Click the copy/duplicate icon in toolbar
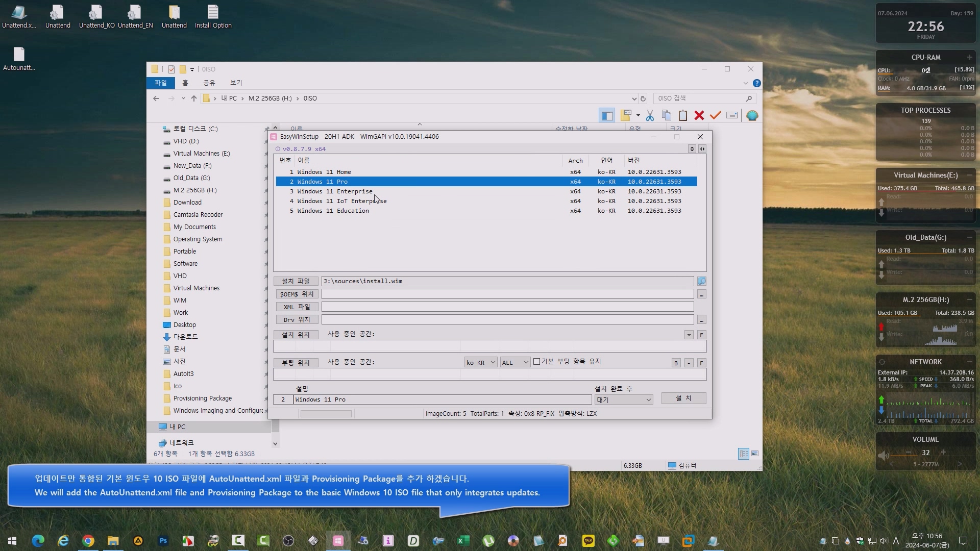The height and width of the screenshot is (551, 980). point(666,115)
